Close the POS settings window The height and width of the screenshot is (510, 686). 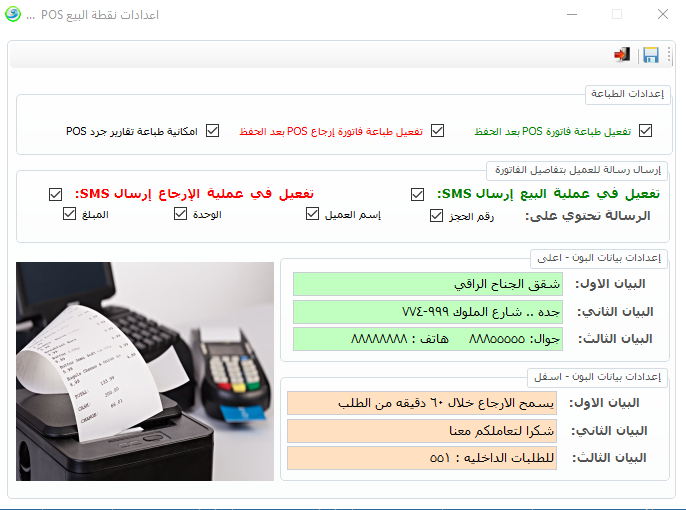pos(663,15)
